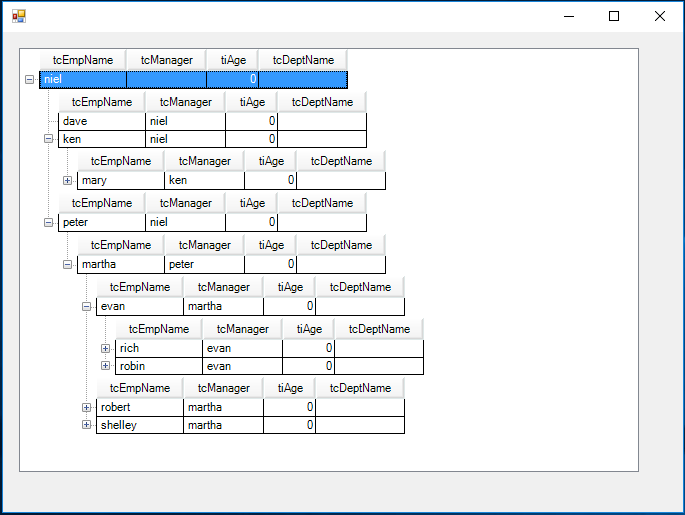Click the manager cell evan in robin's row
Image resolution: width=685 pixels, height=515 pixels.
(242, 366)
